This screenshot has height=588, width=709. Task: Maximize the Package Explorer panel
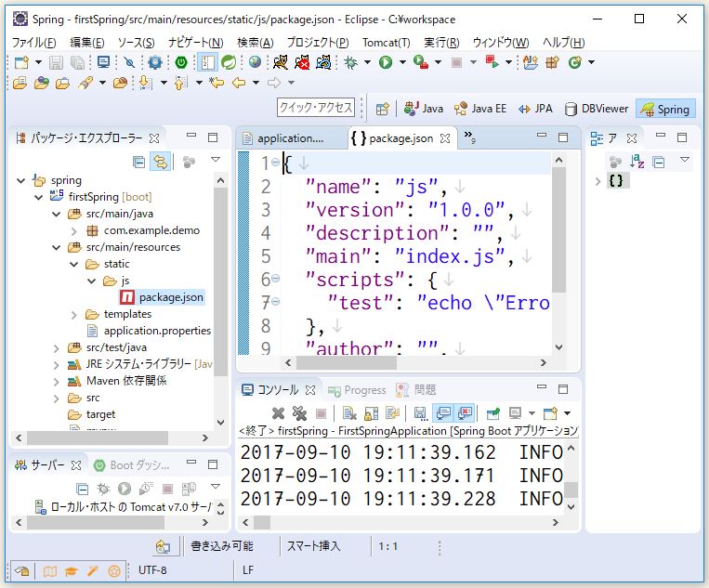click(213, 137)
